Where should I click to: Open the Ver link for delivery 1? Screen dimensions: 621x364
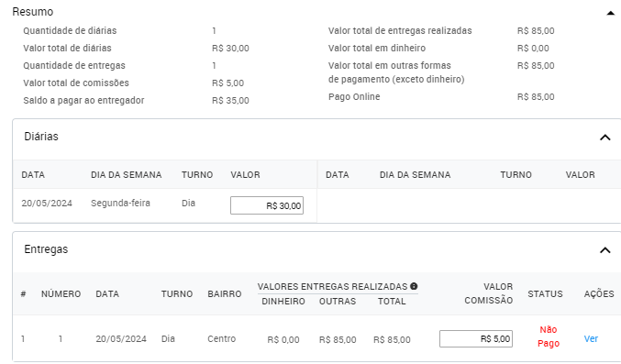[591, 338]
